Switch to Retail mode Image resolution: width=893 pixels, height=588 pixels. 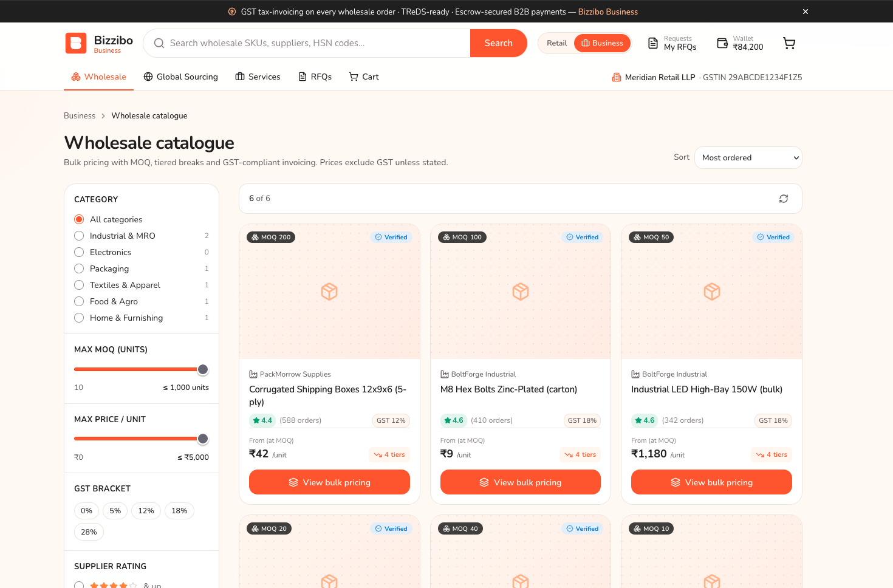coord(556,43)
